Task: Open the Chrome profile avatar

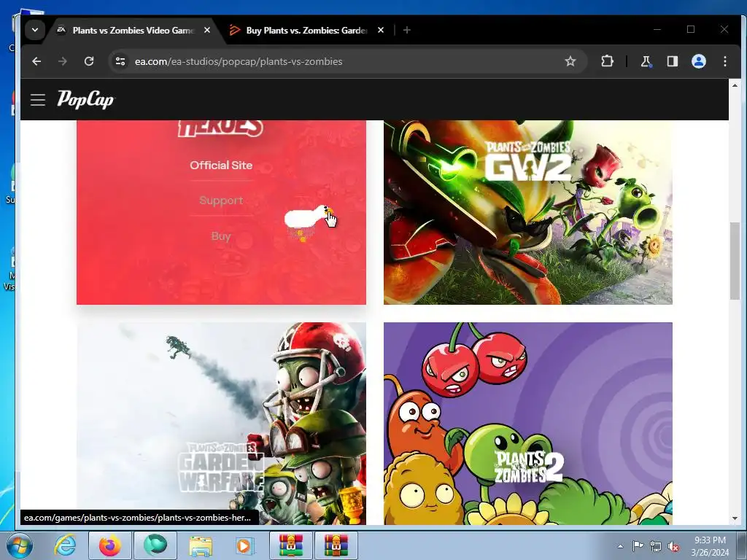Action: (x=698, y=61)
